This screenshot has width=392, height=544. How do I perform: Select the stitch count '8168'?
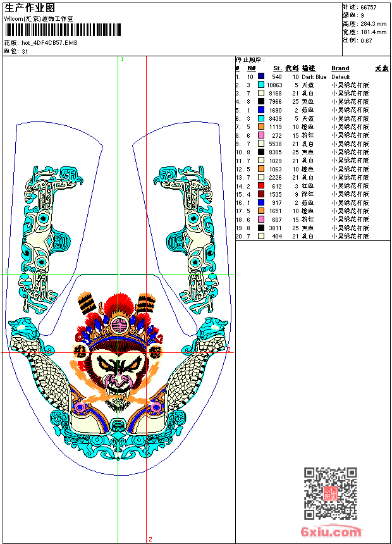coord(275,94)
